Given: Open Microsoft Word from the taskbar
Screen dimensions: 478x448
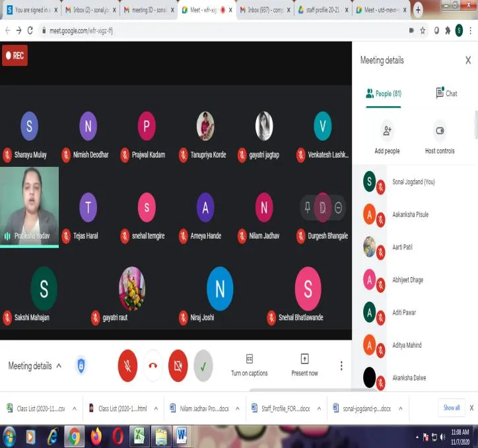Looking at the screenshot, I should (x=182, y=436).
